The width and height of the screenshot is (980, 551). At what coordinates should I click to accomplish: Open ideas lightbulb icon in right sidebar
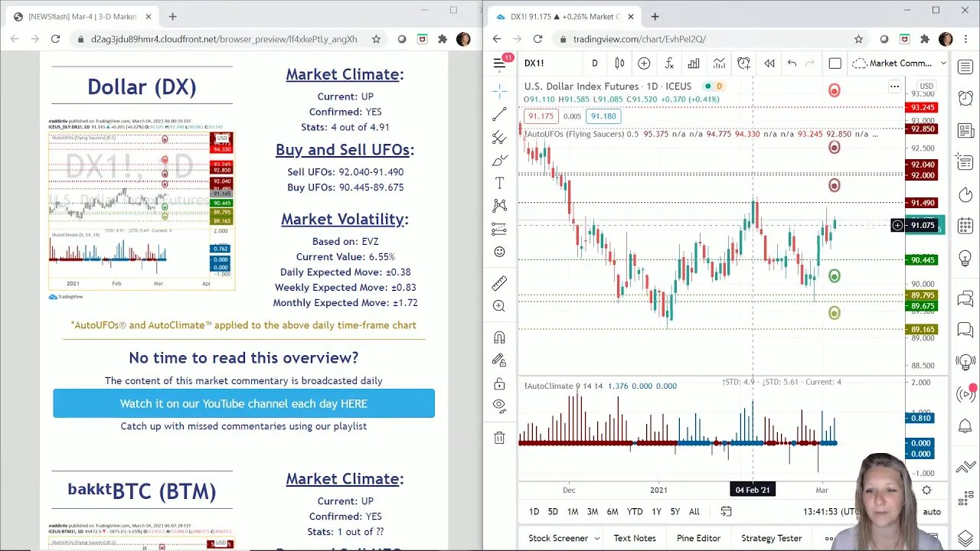click(965, 259)
